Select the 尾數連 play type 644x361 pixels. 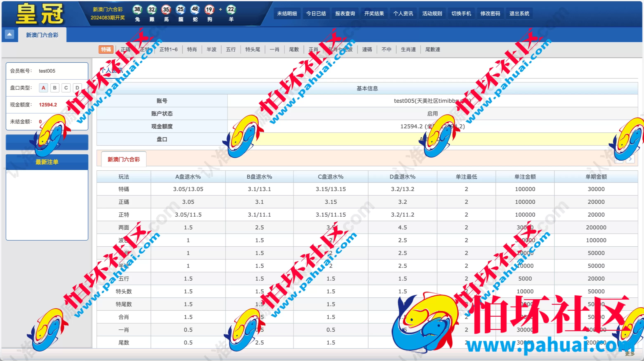point(432,50)
